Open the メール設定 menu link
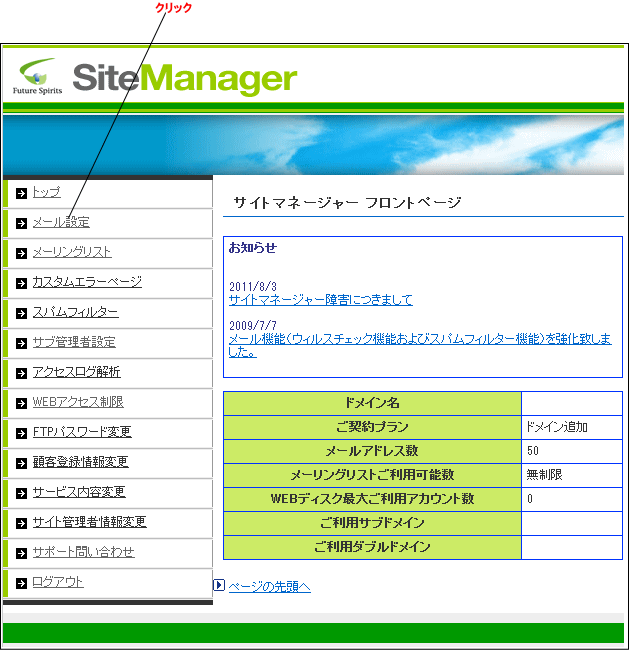 (61, 222)
